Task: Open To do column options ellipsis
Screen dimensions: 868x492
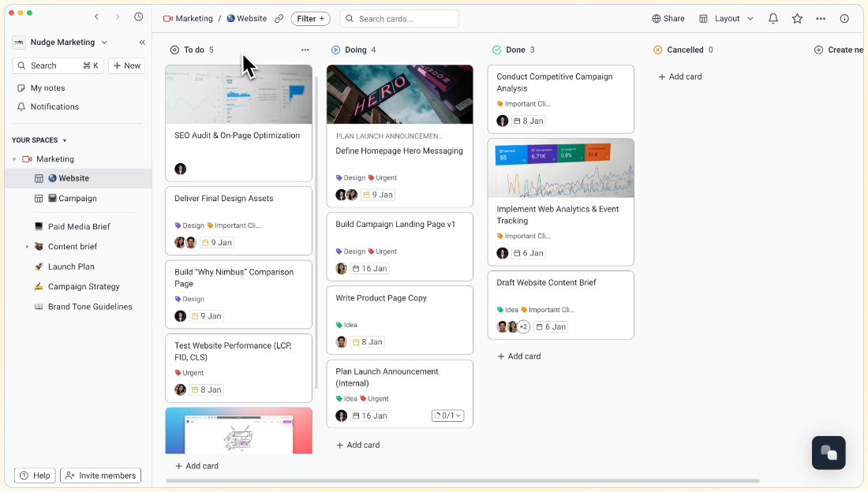Action: click(x=305, y=50)
